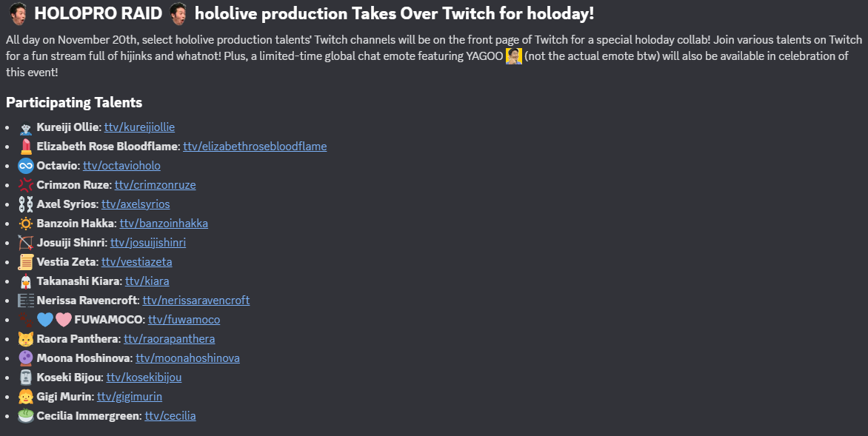Click the blue heart emoji before FUWAMOCO
This screenshot has height=436, width=868.
click(x=45, y=320)
